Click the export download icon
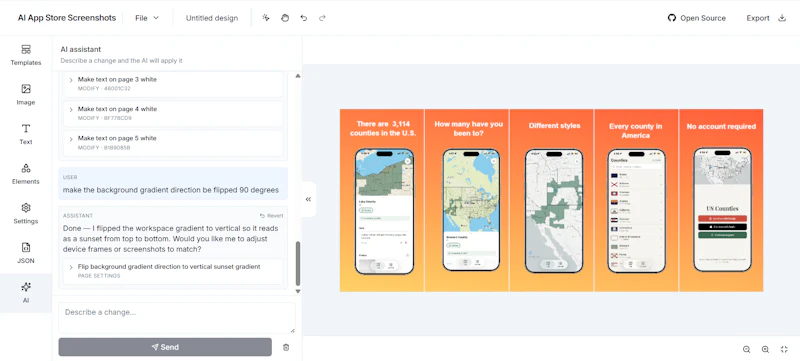 coord(782,18)
